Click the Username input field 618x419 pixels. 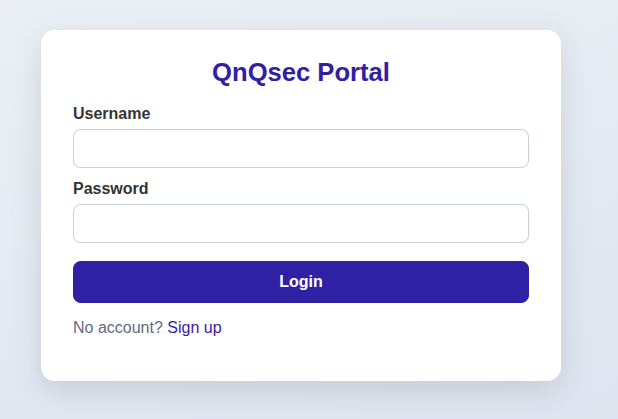click(300, 148)
